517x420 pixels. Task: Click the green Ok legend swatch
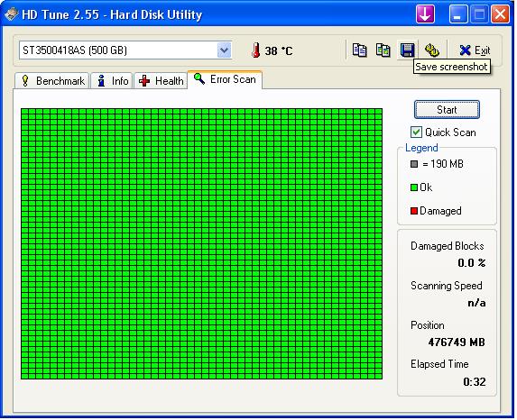tap(414, 187)
